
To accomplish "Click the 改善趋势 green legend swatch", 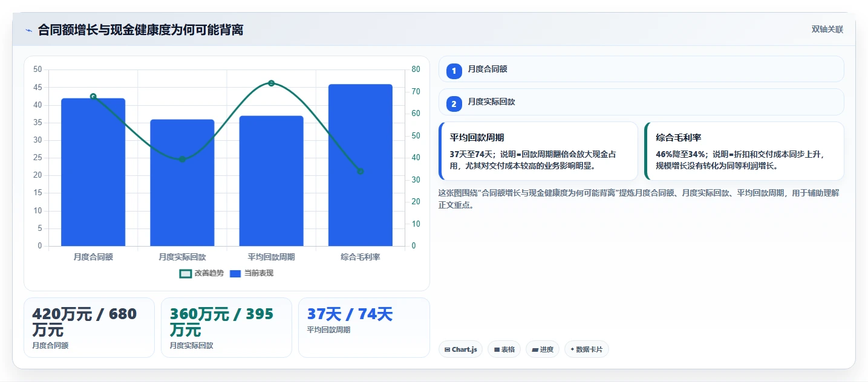I will [186, 273].
